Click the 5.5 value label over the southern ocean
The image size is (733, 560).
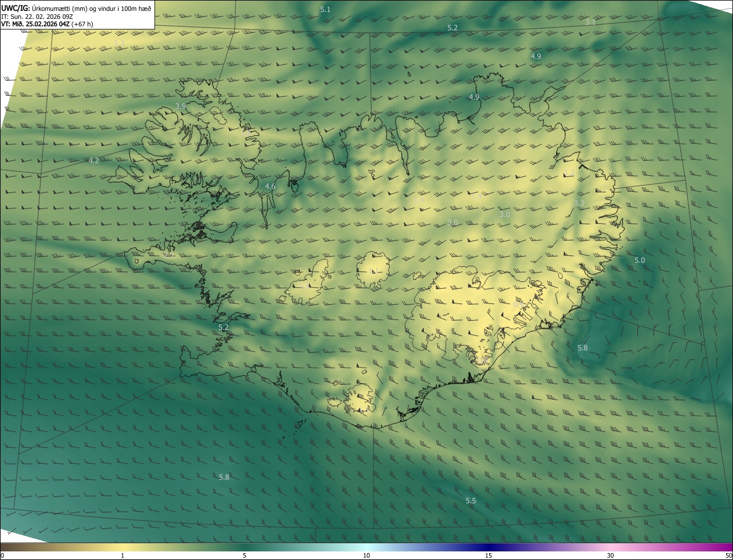[x=471, y=501]
